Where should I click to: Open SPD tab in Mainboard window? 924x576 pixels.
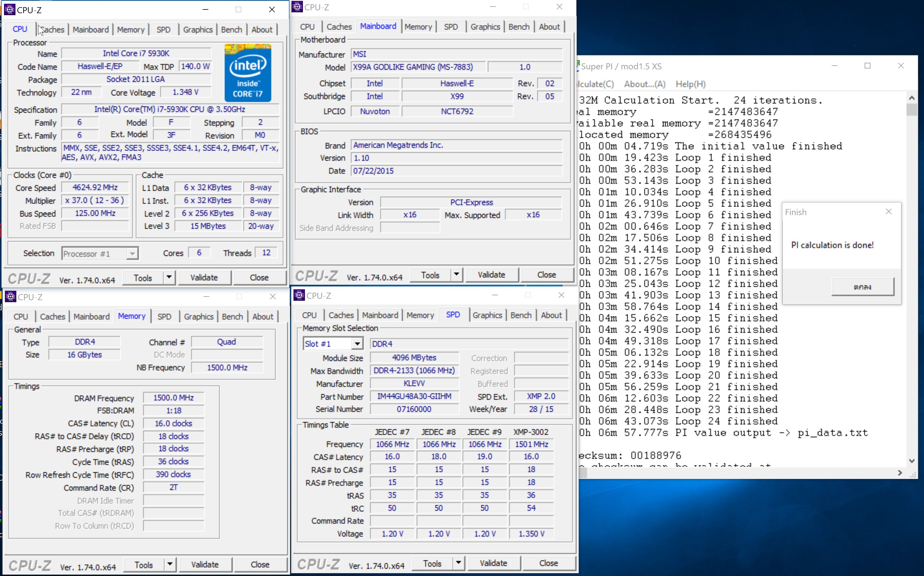click(451, 27)
